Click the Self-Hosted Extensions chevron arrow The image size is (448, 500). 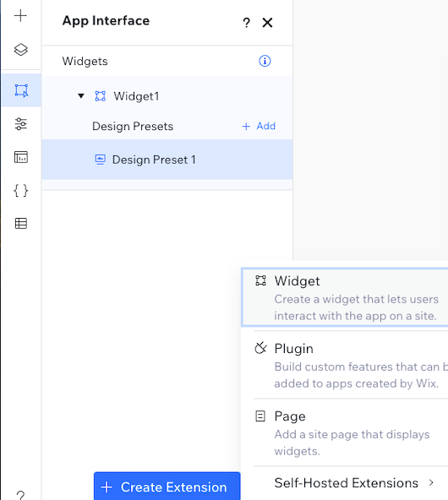(x=431, y=483)
